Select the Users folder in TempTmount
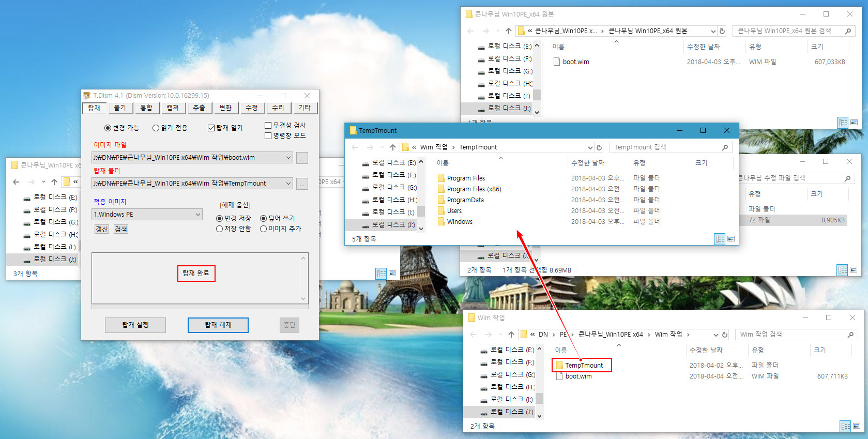This screenshot has height=439, width=868. [x=454, y=210]
